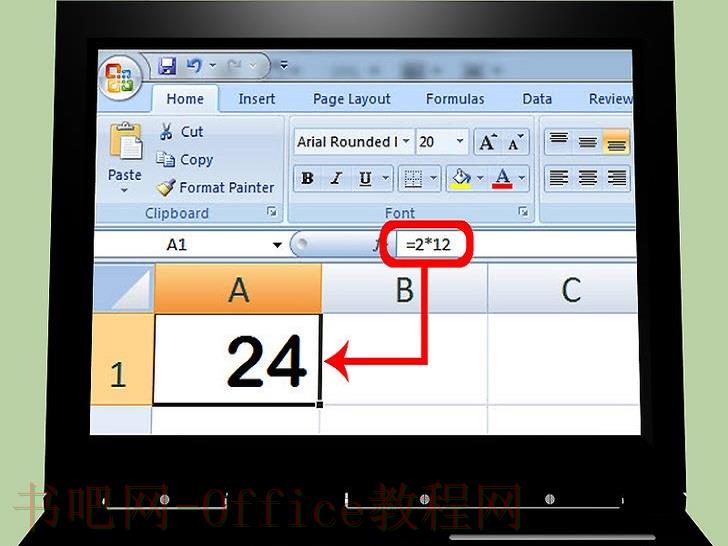Expand the Paste options arrow

tap(124, 190)
